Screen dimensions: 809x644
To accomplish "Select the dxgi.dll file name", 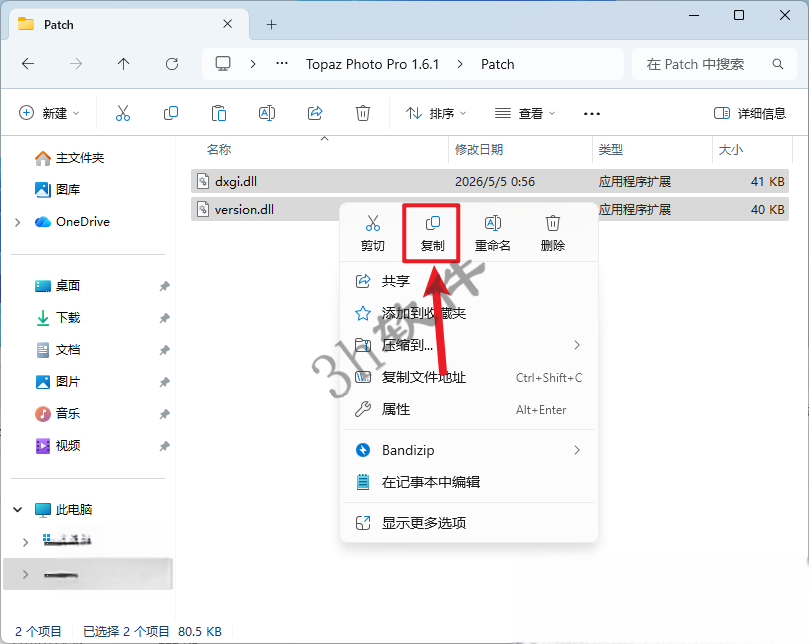I will 236,182.
